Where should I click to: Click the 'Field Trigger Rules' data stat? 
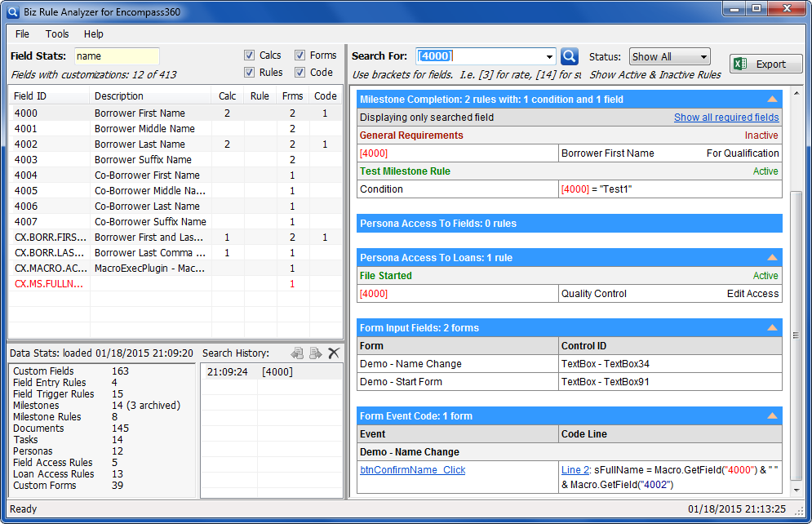(x=54, y=394)
